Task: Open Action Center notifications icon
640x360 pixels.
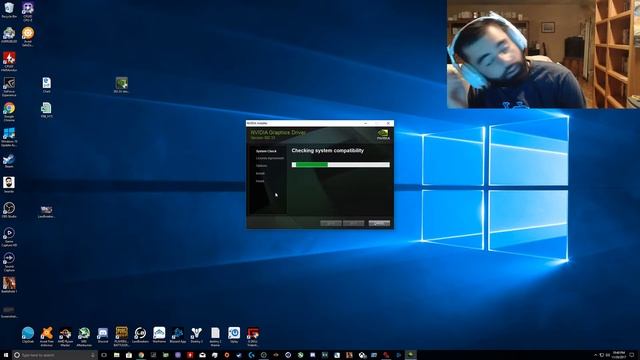Action: click(632, 355)
